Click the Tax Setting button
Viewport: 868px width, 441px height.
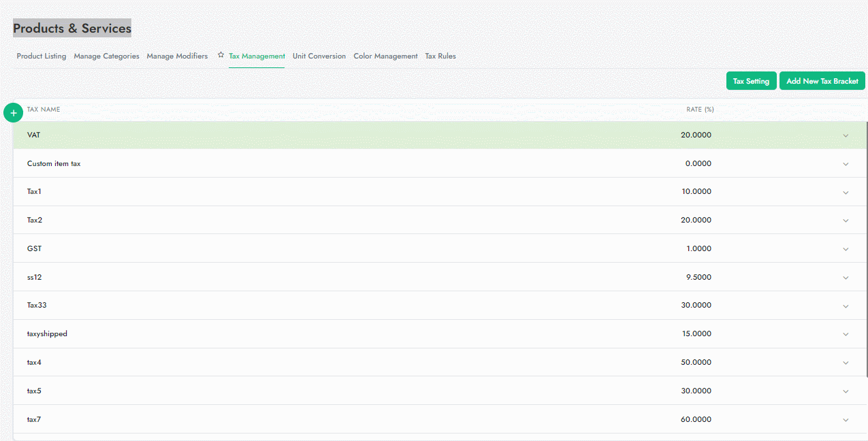coord(751,81)
